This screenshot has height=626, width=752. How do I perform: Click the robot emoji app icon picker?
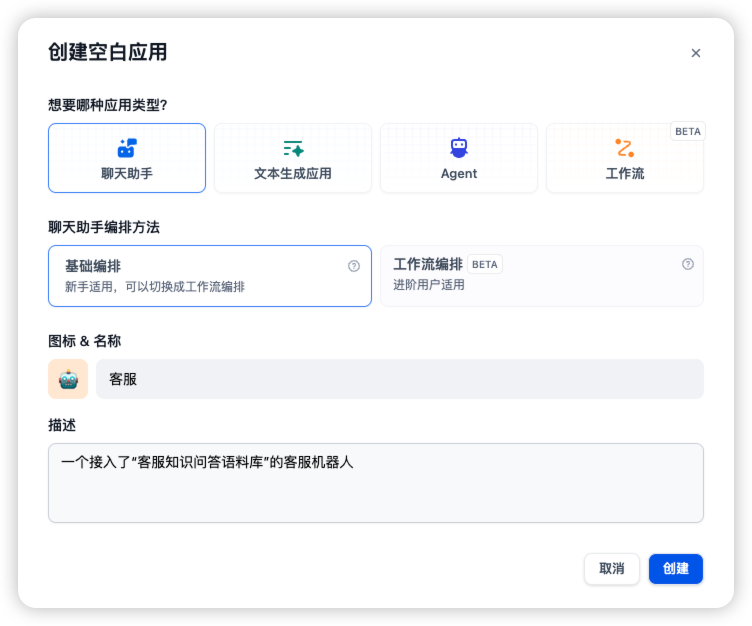click(x=68, y=379)
